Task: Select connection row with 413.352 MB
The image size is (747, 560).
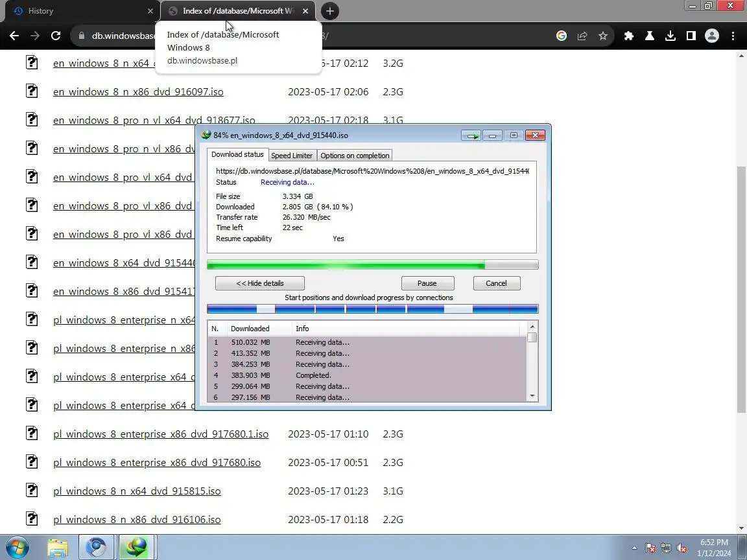Action: click(x=367, y=353)
